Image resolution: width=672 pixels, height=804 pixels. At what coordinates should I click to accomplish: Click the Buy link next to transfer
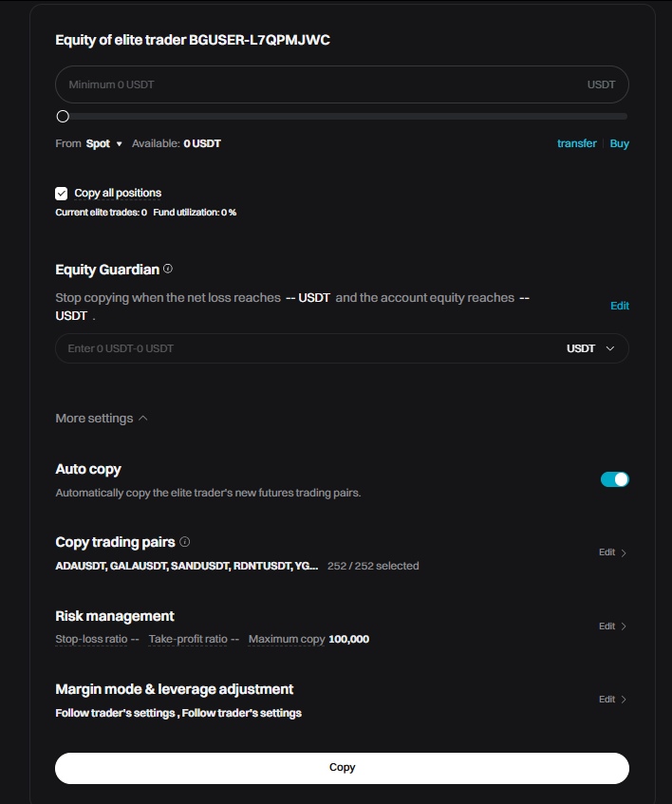point(619,143)
